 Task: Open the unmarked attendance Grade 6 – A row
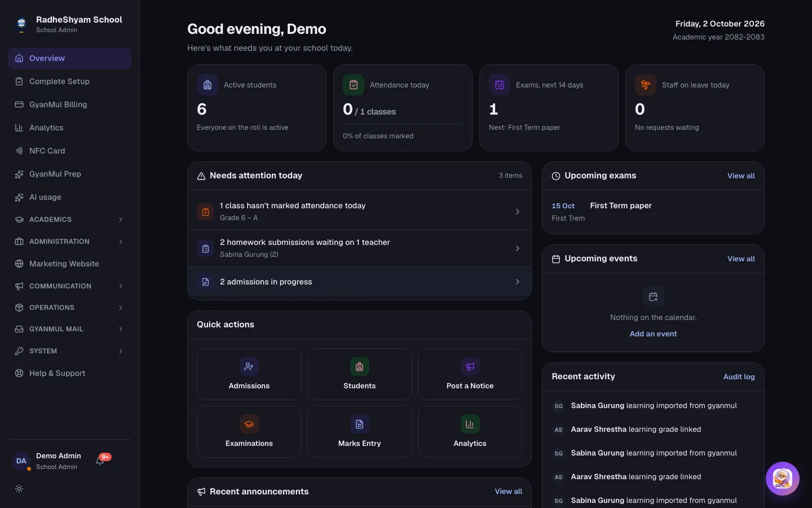360,212
